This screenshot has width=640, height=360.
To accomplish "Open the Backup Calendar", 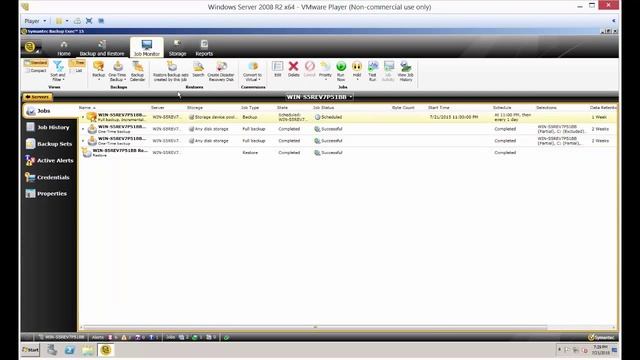I will (x=138, y=71).
